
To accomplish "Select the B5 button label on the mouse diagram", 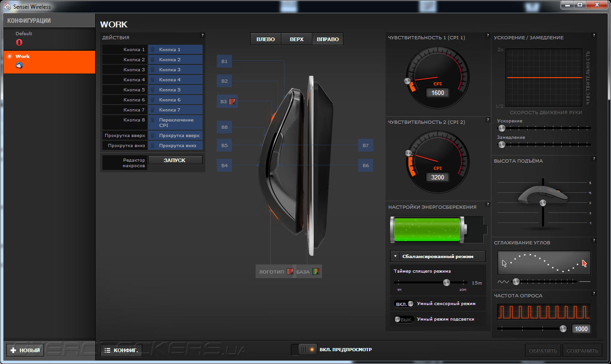I will [224, 146].
